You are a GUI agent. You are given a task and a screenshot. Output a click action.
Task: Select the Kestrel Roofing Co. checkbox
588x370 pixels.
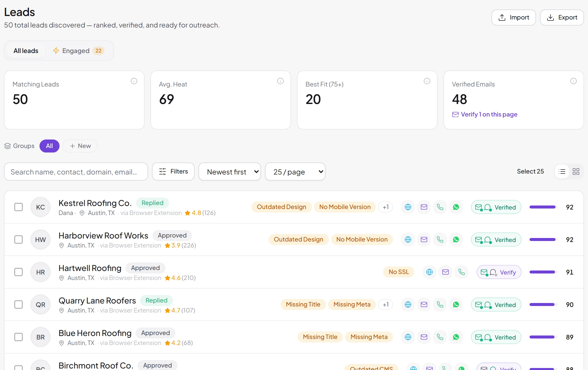click(18, 207)
